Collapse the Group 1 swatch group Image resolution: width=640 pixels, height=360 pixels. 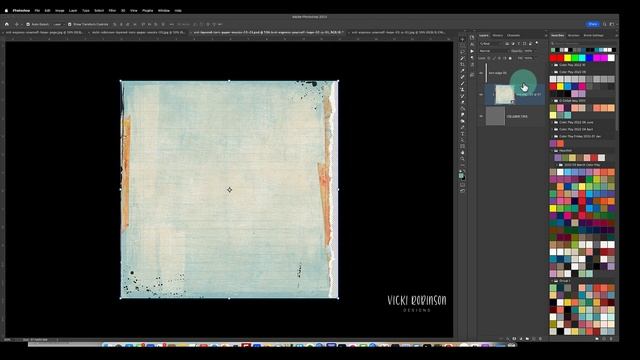click(553, 281)
